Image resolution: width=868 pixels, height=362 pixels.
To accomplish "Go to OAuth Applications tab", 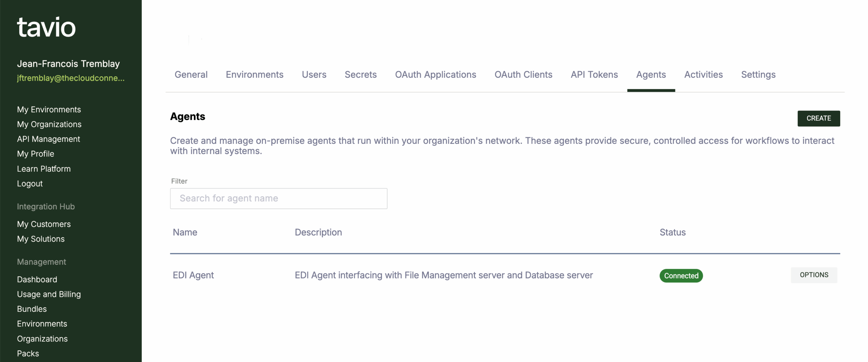I will pos(435,75).
